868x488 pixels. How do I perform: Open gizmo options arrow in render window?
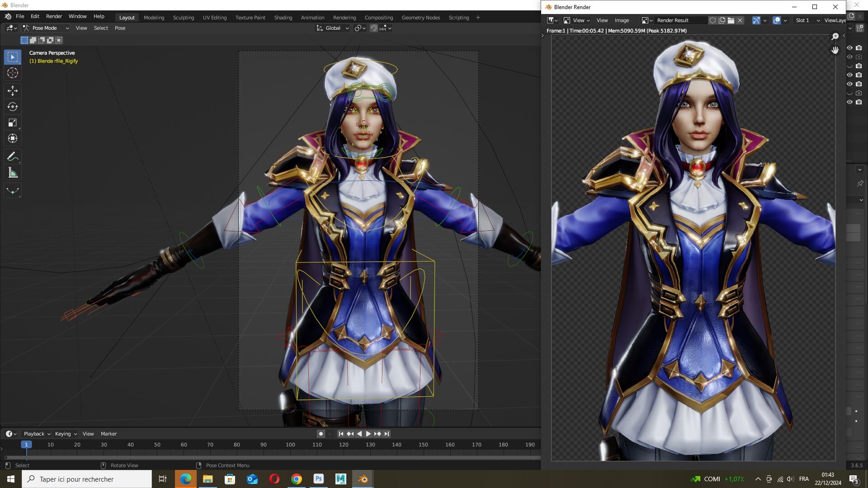(765, 20)
